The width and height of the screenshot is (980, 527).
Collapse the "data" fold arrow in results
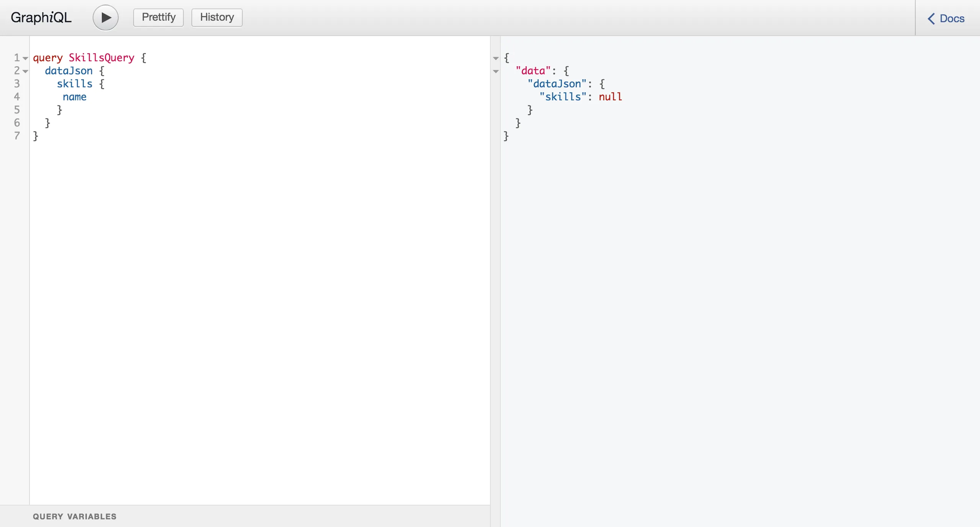point(496,71)
